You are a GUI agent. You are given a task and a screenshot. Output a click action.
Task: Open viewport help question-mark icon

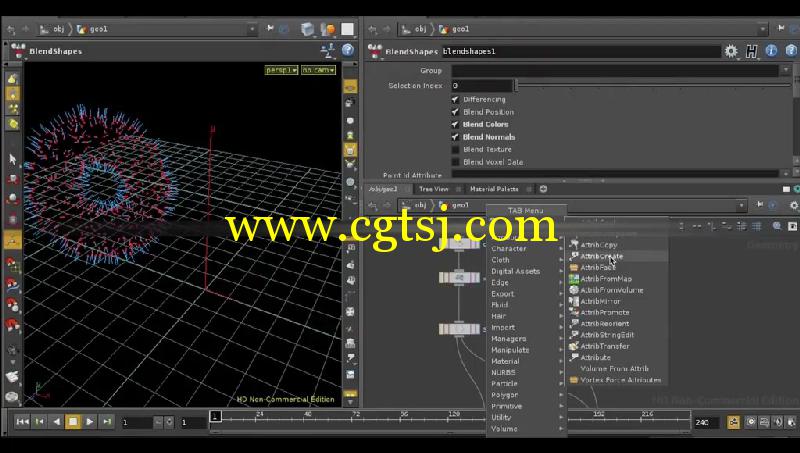click(348, 50)
